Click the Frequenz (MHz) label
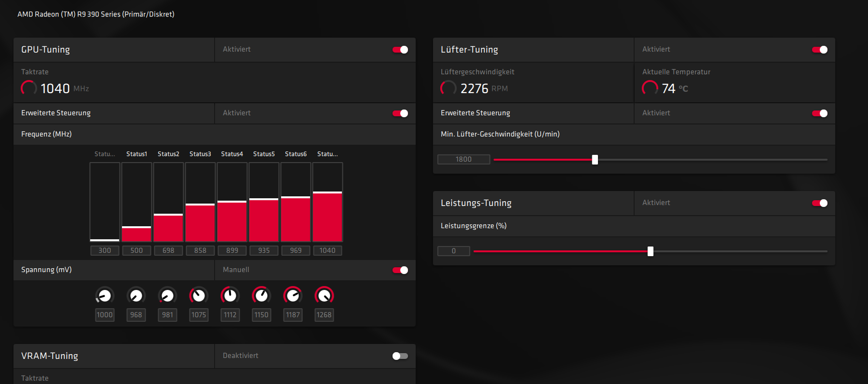This screenshot has width=868, height=384. [x=46, y=134]
